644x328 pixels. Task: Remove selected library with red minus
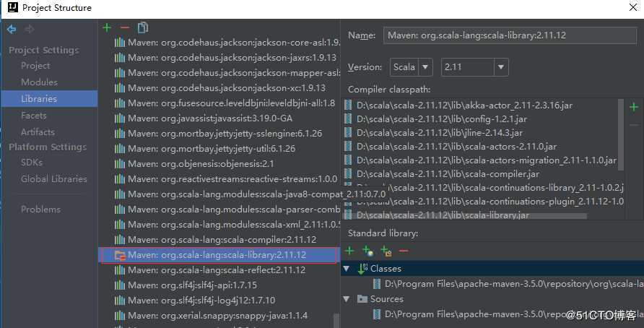[x=124, y=27]
